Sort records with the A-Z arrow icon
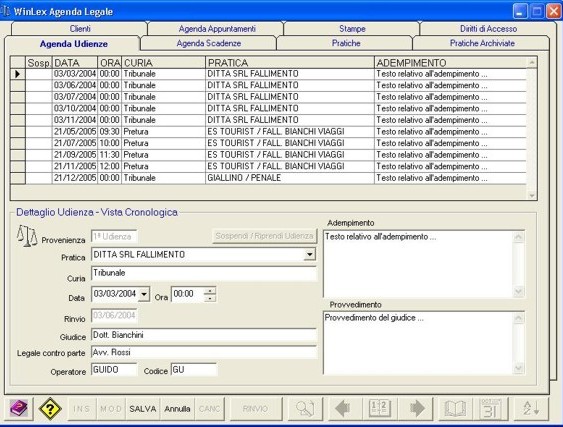563x427 pixels. coord(531,409)
